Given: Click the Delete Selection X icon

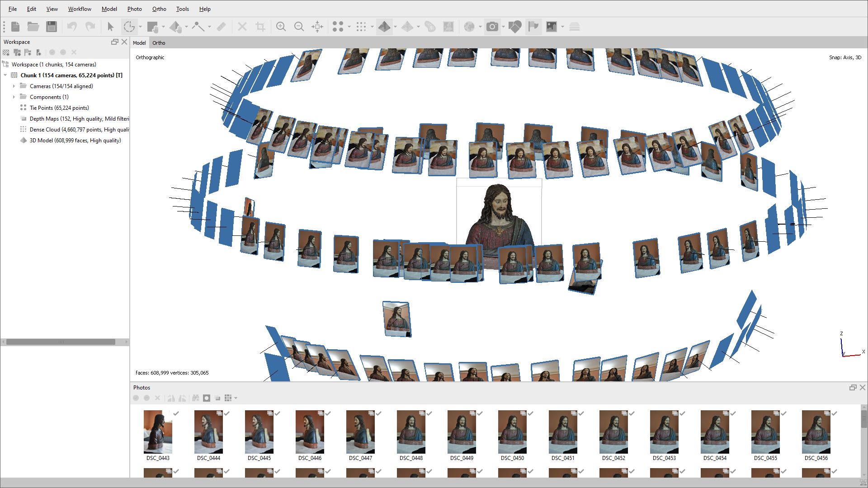Looking at the screenshot, I should tap(242, 27).
